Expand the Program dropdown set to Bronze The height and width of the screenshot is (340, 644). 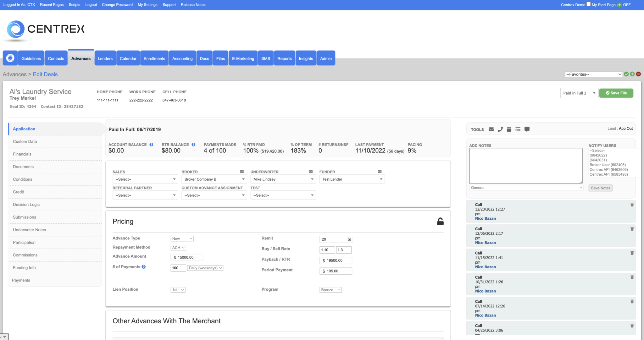click(330, 289)
